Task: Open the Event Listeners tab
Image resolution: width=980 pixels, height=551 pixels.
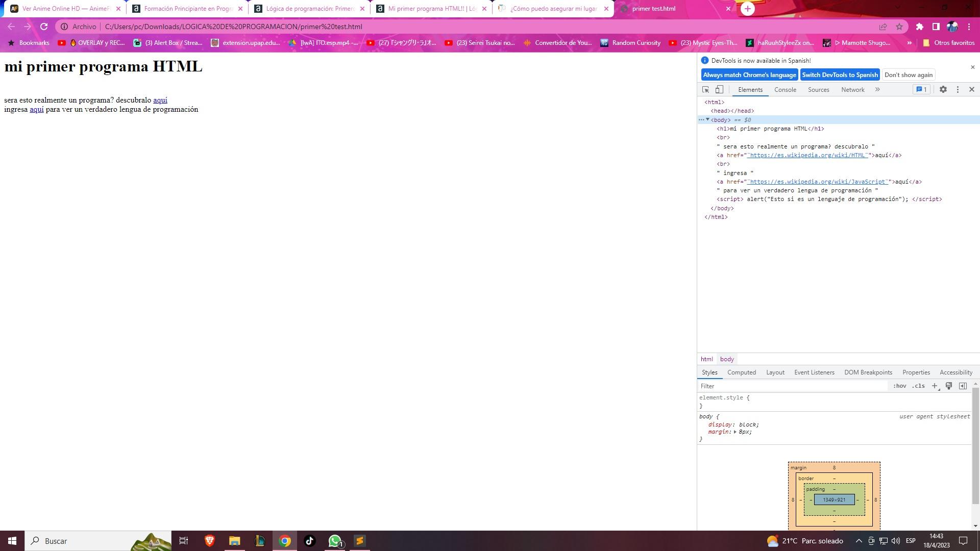Action: [814, 372]
